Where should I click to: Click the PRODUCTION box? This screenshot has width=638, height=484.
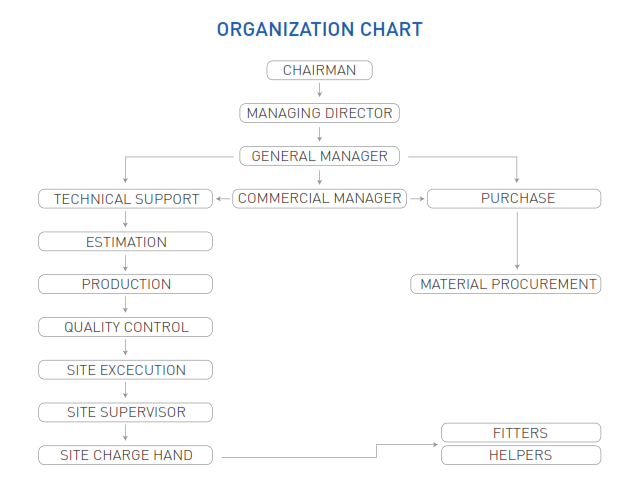pos(125,284)
